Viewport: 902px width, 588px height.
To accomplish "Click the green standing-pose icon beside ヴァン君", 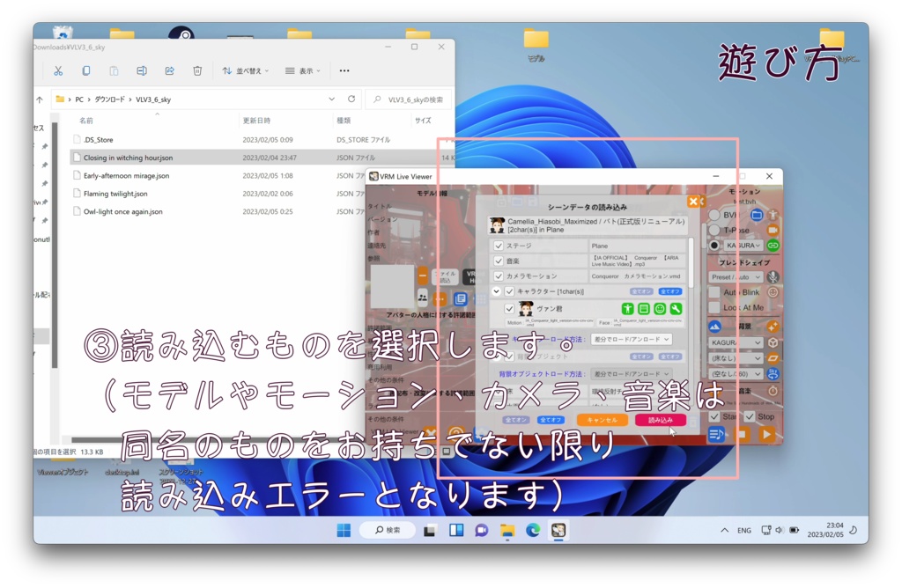I will click(627, 309).
